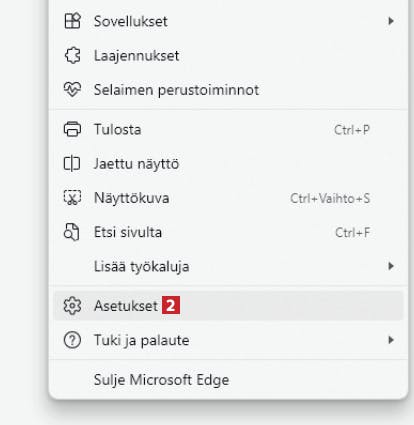The image size is (414, 425).
Task: Click the Etsi sivulta page search icon
Action: 72,232
